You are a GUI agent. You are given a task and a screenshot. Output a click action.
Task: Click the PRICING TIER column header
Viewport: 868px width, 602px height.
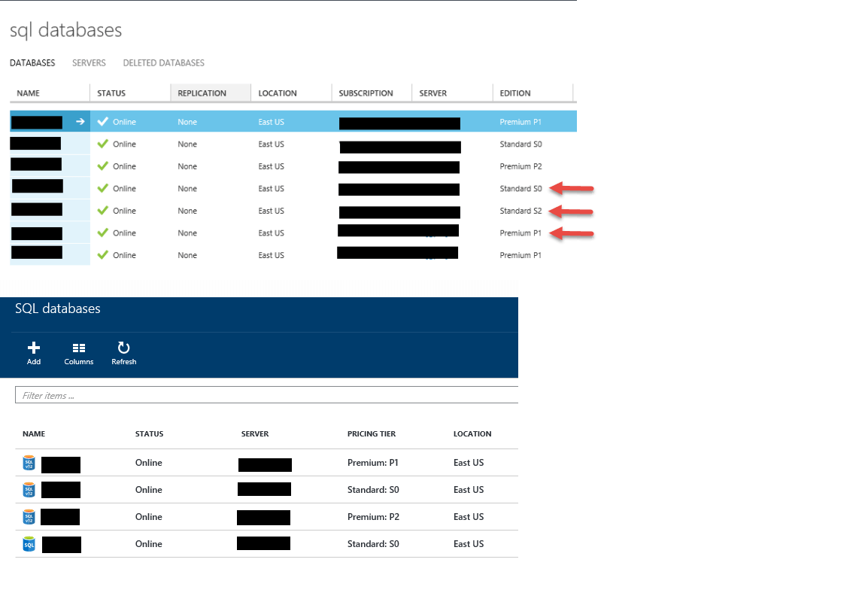372,434
